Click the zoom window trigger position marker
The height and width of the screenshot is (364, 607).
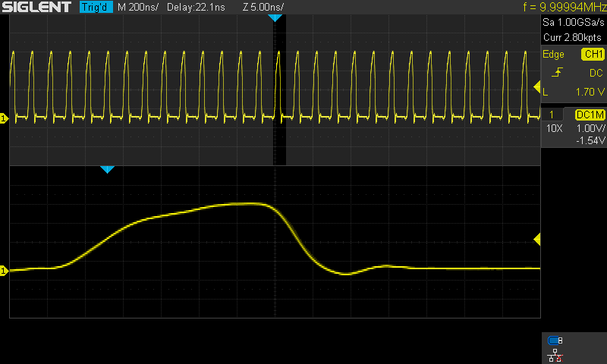point(107,169)
